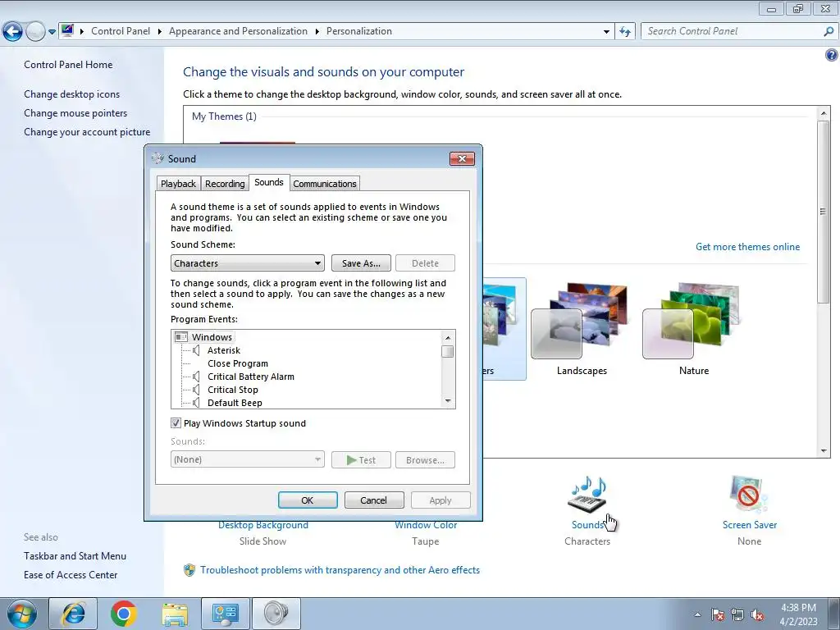Viewport: 840px width, 630px height.
Task: Click the Control Panel address bar icon
Action: tap(67, 30)
